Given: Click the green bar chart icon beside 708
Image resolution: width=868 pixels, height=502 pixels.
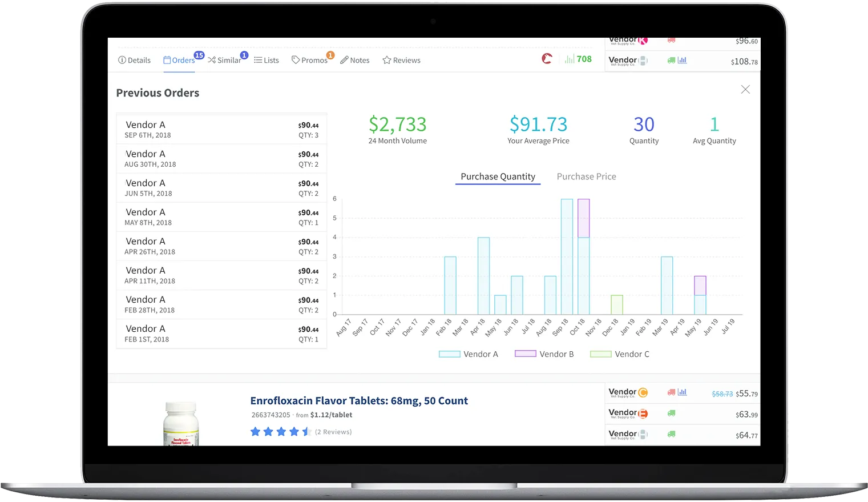Looking at the screenshot, I should pyautogui.click(x=569, y=59).
